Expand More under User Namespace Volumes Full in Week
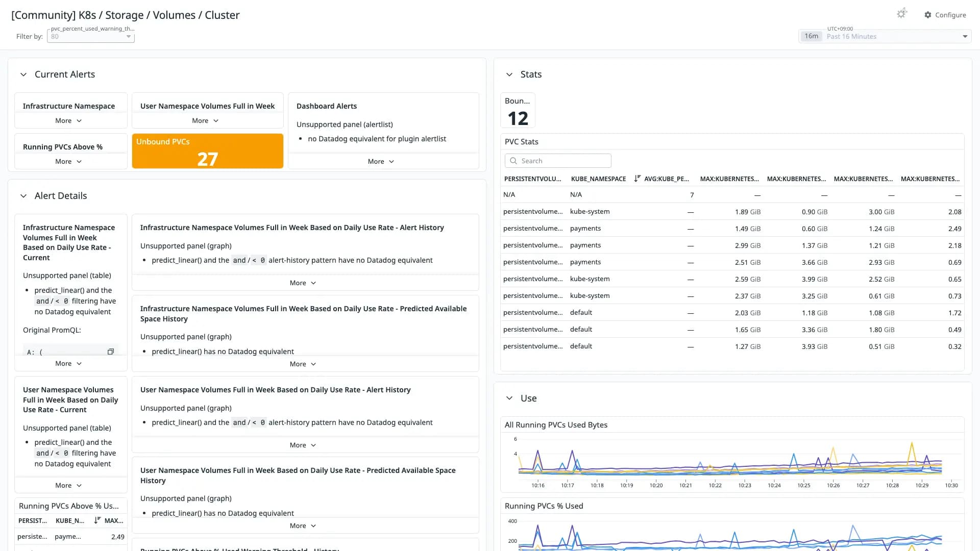Viewport: 980px width, 551px height. point(205,121)
